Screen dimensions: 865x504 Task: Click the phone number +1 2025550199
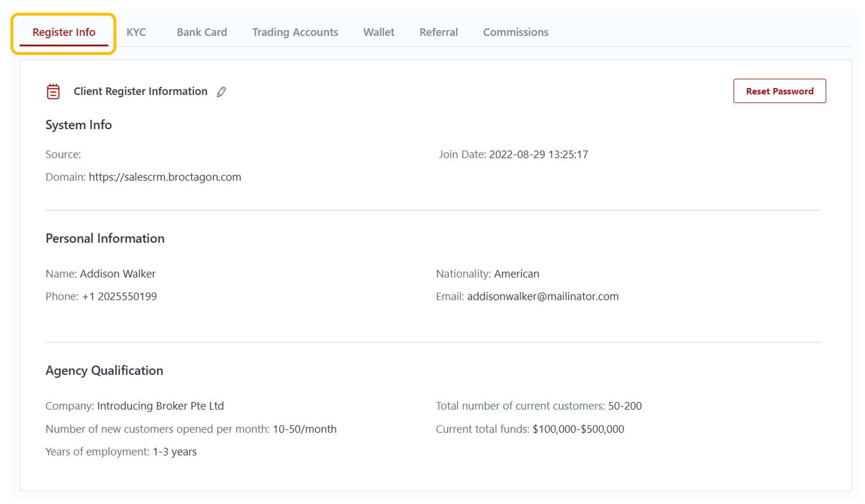tap(119, 296)
